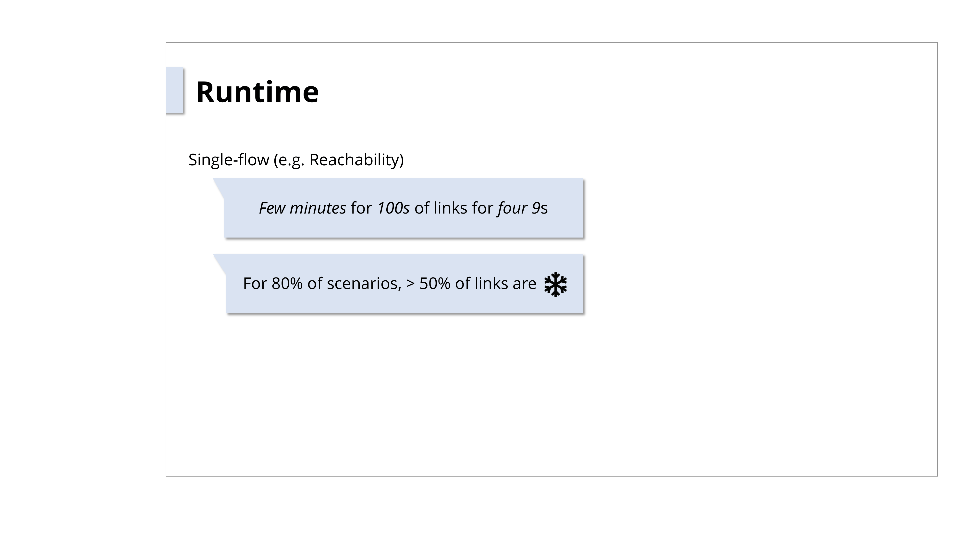This screenshot has width=980, height=551.
Task: Click the word "Reachability)" in the subtitle
Action: pos(356,160)
